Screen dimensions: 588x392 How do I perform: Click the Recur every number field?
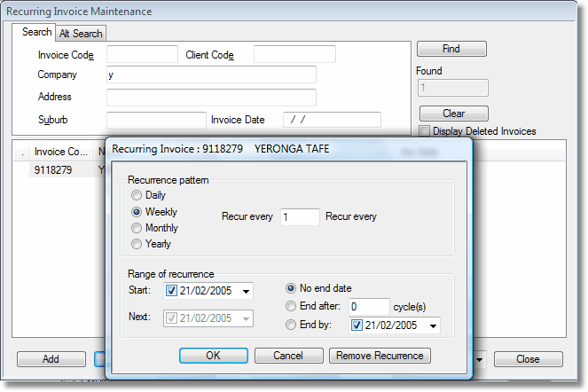[300, 217]
